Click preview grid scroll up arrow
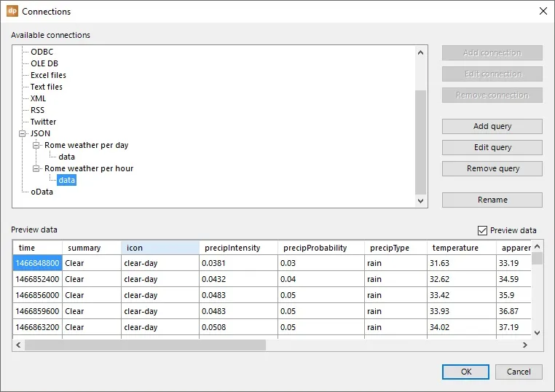 click(x=537, y=246)
